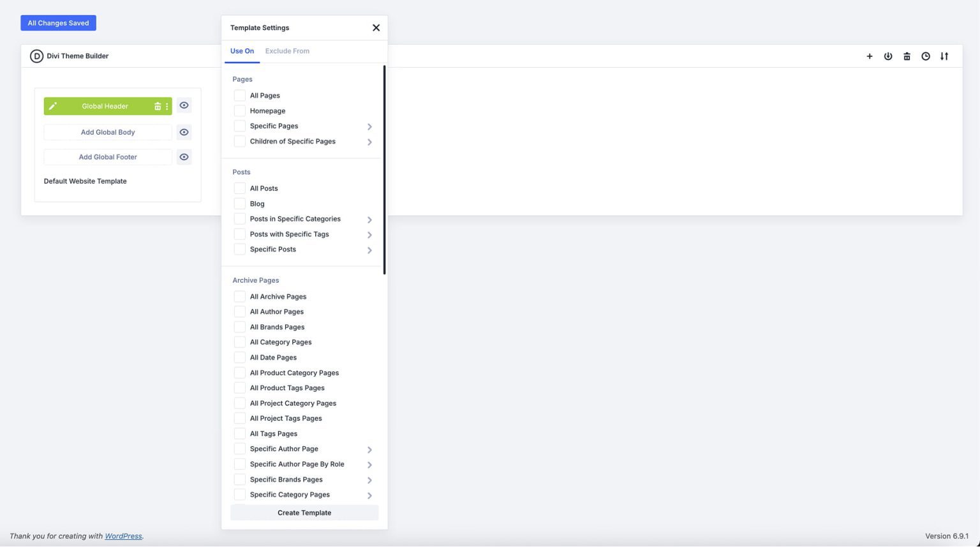Image resolution: width=980 pixels, height=547 pixels.
Task: Switch to the Use On tab
Action: point(242,51)
